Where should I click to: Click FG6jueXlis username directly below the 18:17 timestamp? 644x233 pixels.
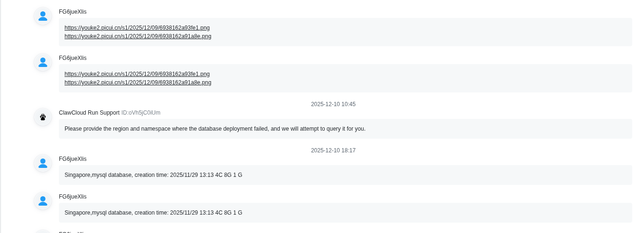coord(73,159)
